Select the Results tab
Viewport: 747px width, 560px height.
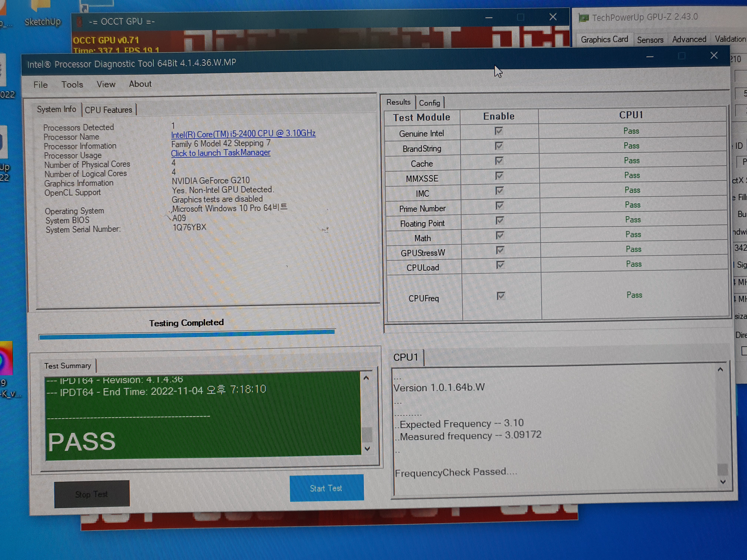click(398, 102)
